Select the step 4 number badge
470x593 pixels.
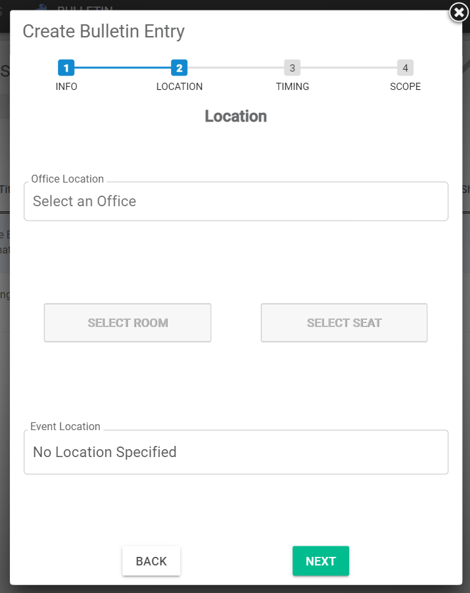tap(405, 68)
